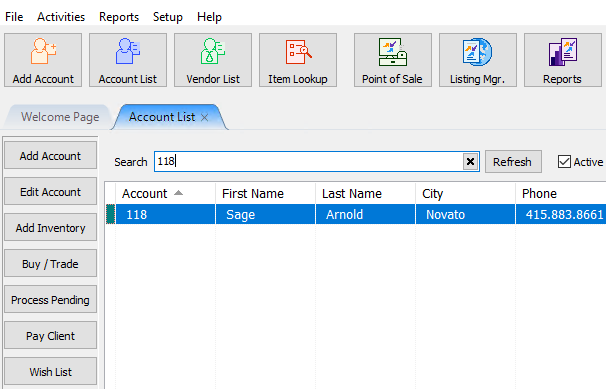Switch to the Welcome Page tab
Image resolution: width=606 pixels, height=389 pixels.
[60, 117]
